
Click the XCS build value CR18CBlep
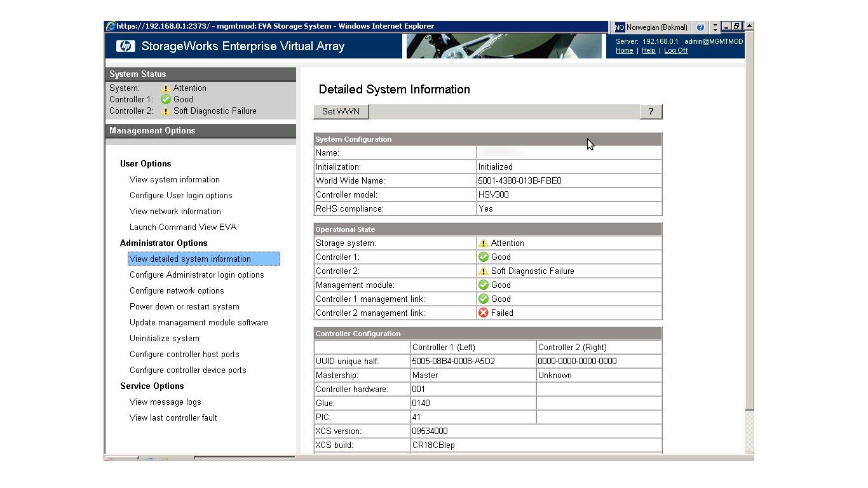(x=433, y=445)
